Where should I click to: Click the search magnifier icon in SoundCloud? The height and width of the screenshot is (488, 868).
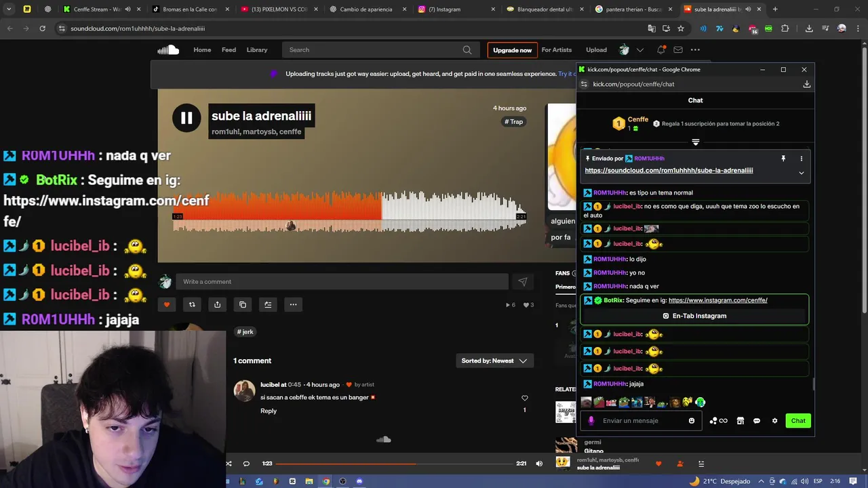467,49
